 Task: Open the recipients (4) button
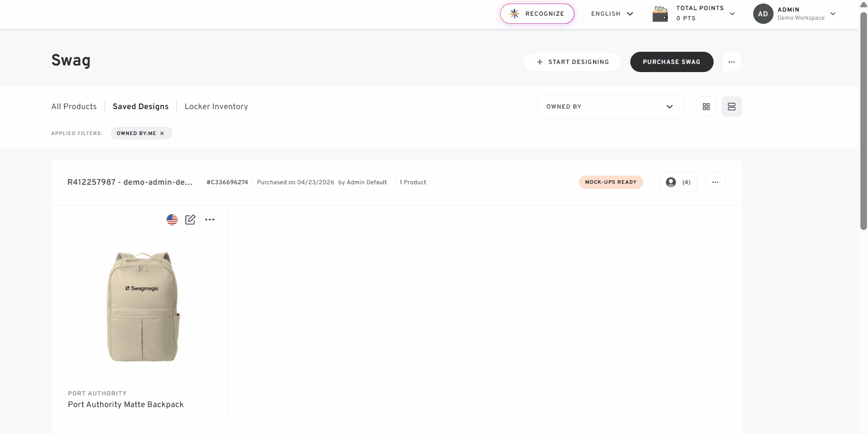coord(678,182)
